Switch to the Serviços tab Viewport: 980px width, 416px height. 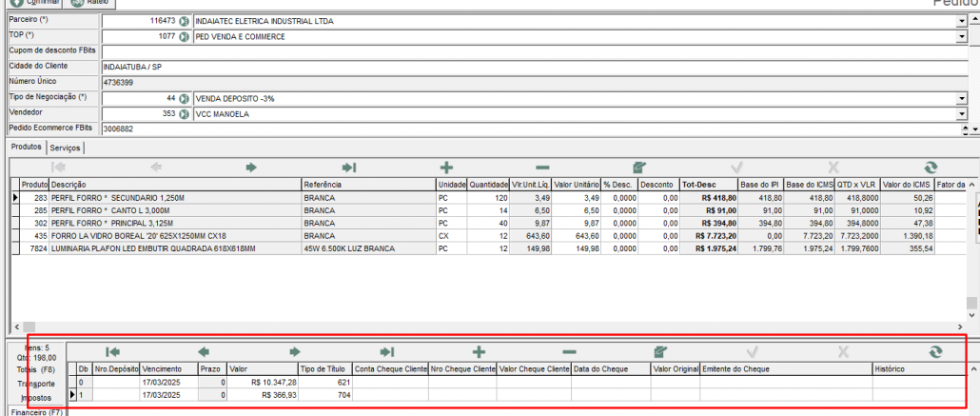[x=66, y=149]
